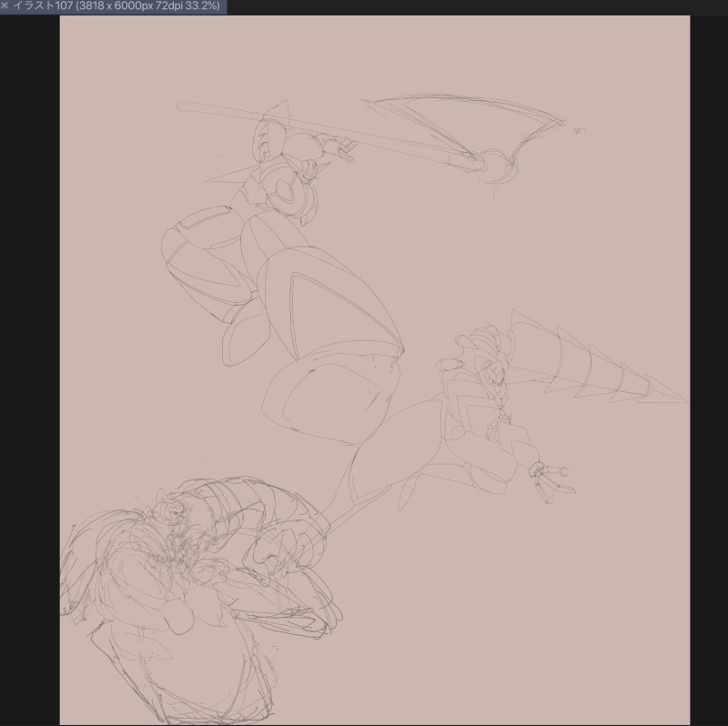Image resolution: width=728 pixels, height=726 pixels.
Task: Close the イラスト107 document tab
Action: click(x=5, y=5)
